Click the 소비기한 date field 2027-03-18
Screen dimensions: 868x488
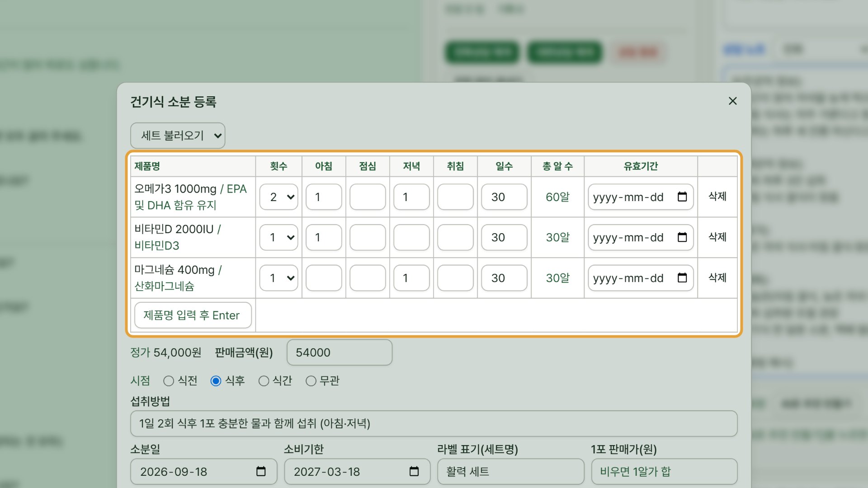(x=357, y=471)
